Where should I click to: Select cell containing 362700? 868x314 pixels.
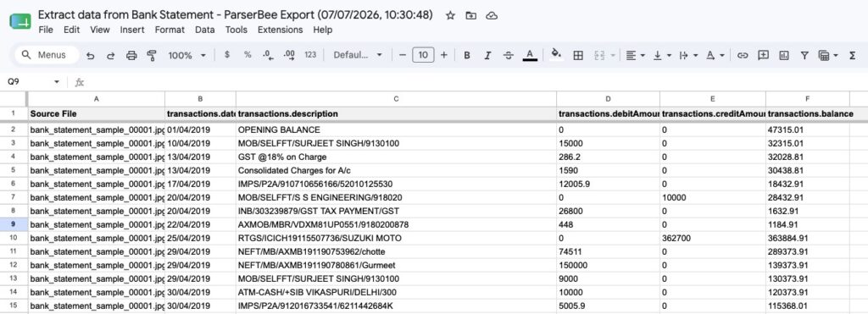tap(713, 239)
